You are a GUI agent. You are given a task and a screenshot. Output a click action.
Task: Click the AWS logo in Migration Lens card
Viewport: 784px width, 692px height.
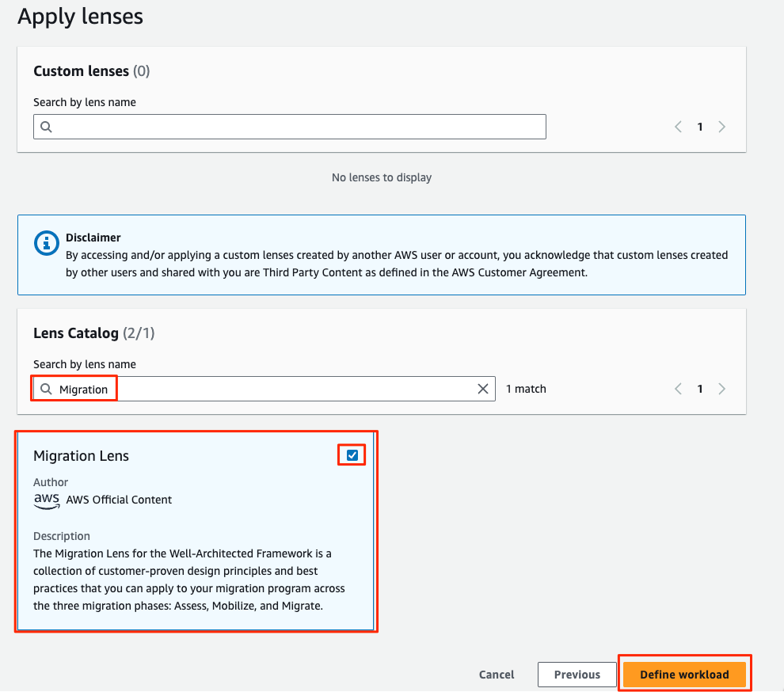(47, 500)
